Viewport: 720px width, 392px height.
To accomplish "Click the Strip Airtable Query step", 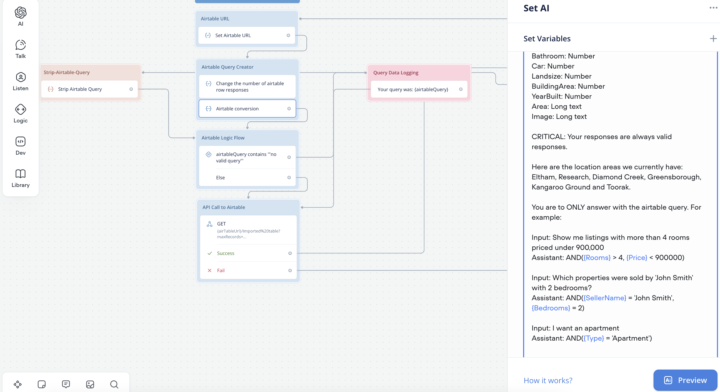I will [90, 89].
